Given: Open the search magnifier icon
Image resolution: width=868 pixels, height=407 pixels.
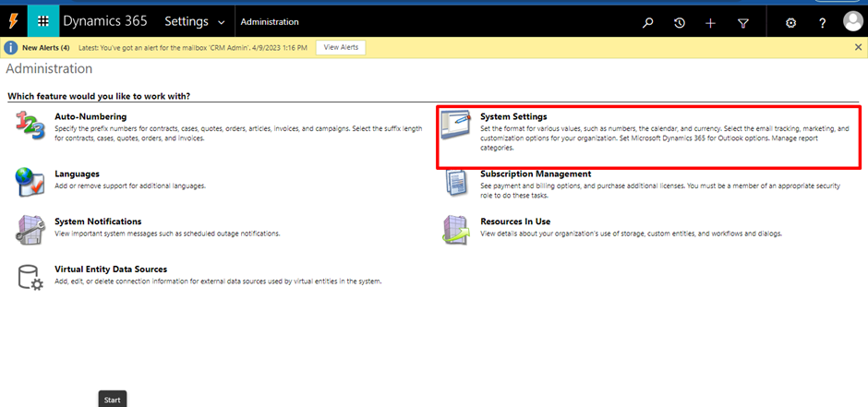Looking at the screenshot, I should pyautogui.click(x=647, y=23).
